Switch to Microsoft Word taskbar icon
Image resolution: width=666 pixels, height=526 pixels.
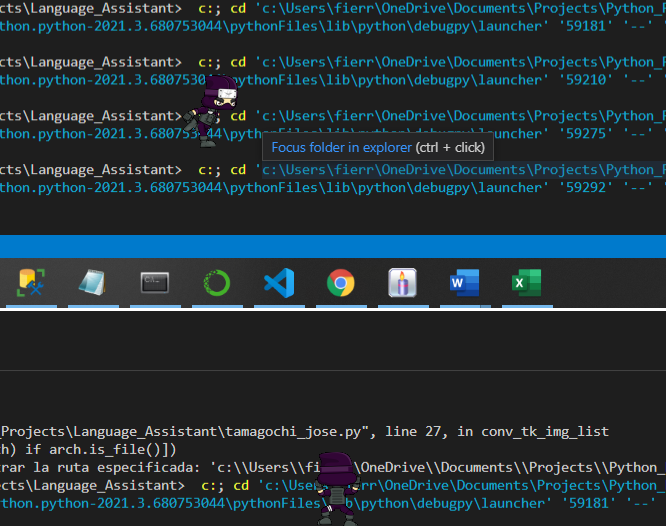(x=464, y=283)
